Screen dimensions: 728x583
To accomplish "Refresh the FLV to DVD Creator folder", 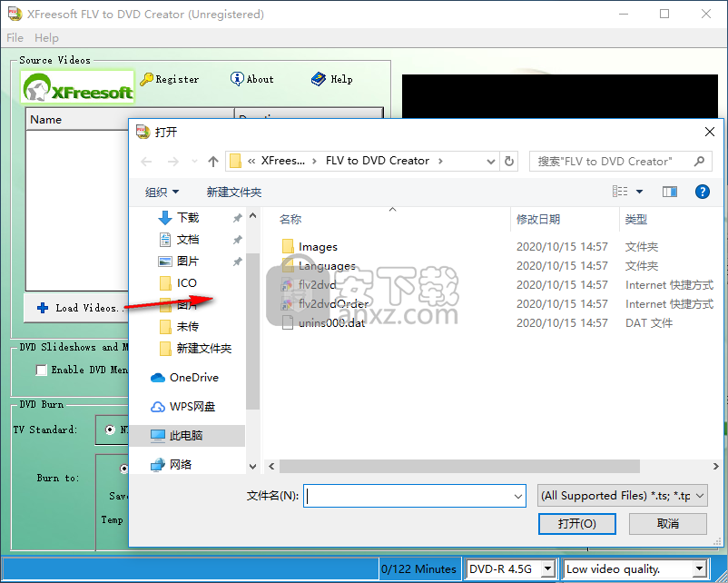I will point(509,162).
